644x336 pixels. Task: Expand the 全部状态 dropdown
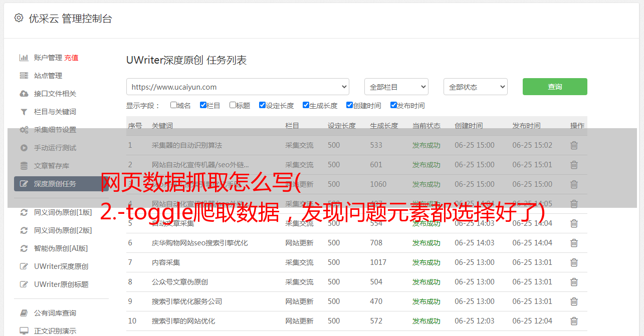pyautogui.click(x=476, y=87)
